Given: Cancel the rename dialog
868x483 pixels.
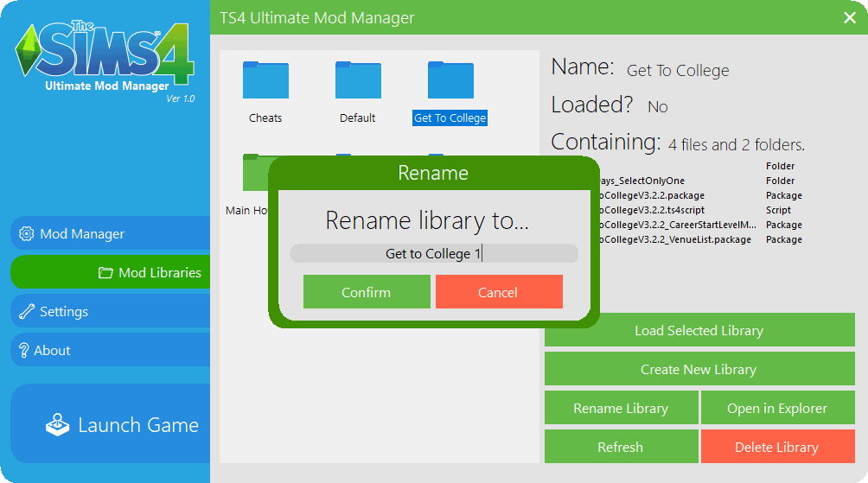Looking at the screenshot, I should coord(499,292).
